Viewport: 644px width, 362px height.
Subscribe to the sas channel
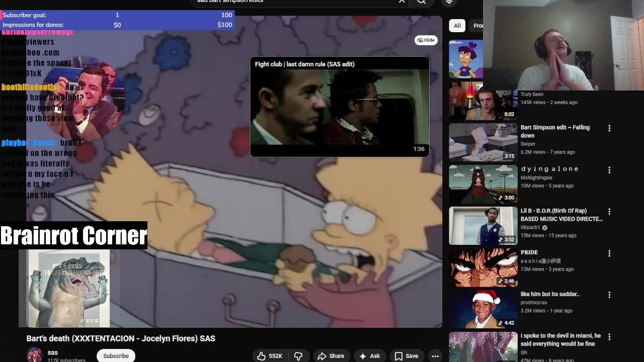coord(116,356)
